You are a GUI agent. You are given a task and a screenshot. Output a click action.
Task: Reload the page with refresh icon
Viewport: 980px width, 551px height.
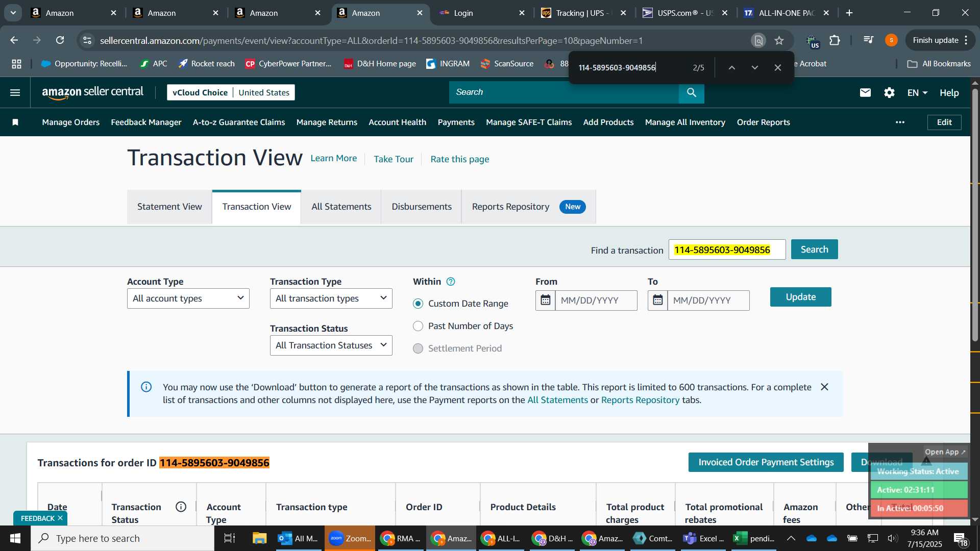60,40
